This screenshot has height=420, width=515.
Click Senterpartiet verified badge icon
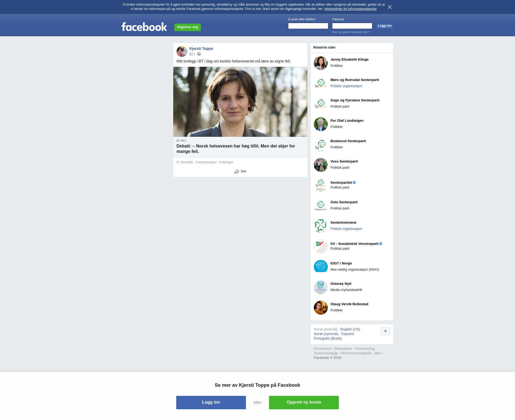coord(354,183)
